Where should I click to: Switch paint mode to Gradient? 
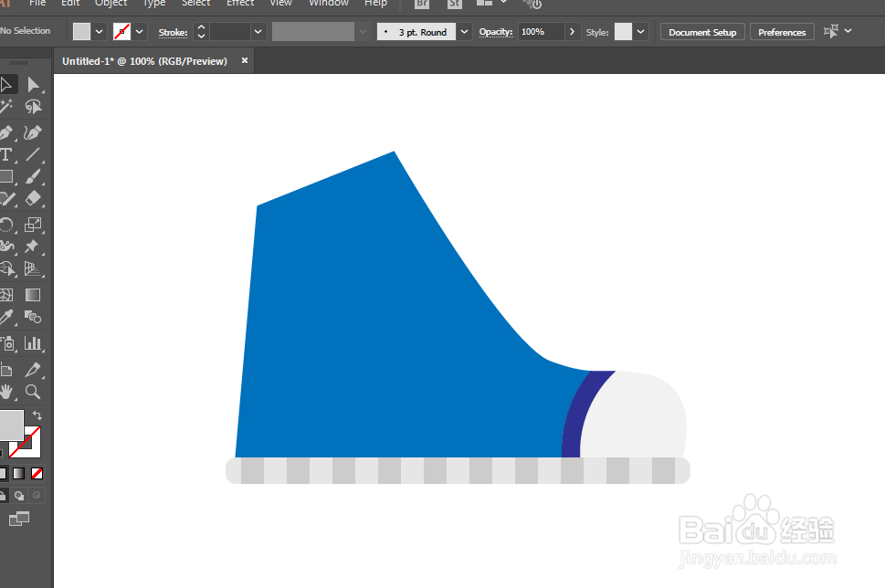coord(19,474)
